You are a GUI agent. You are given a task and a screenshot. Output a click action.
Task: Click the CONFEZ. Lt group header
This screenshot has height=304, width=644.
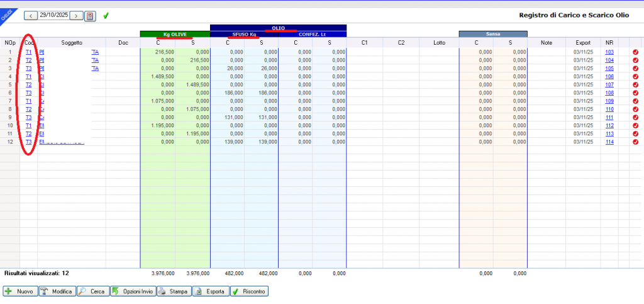point(313,35)
